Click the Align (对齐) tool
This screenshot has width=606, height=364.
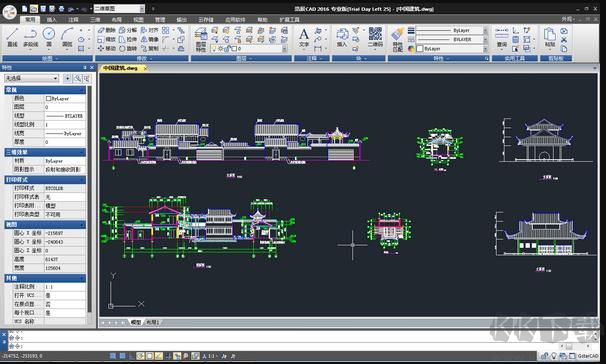coord(150,30)
